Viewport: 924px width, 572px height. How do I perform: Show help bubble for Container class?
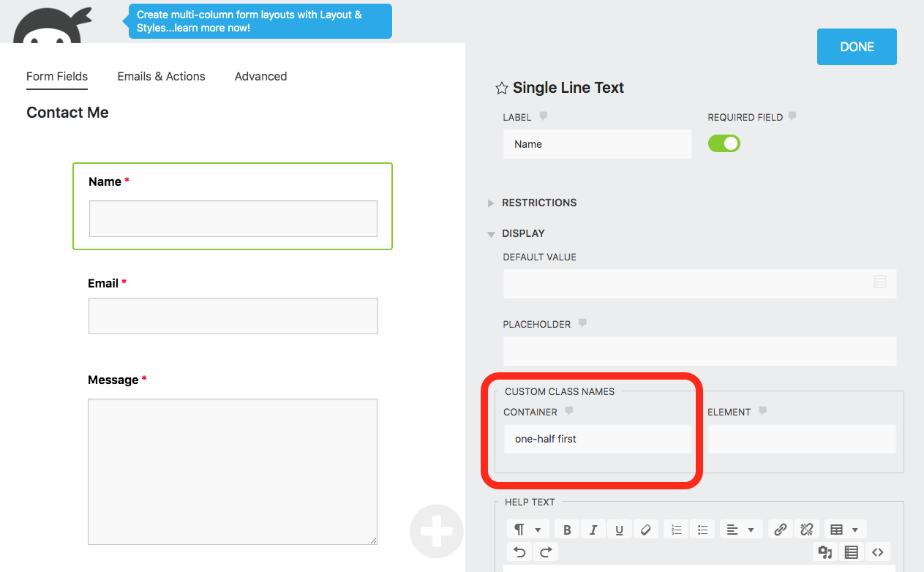(x=568, y=411)
